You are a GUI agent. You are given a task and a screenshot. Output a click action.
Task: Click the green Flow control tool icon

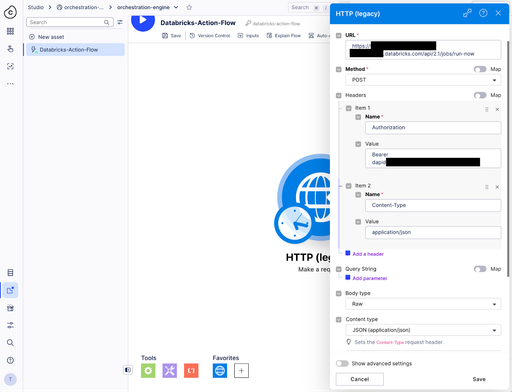(148, 370)
